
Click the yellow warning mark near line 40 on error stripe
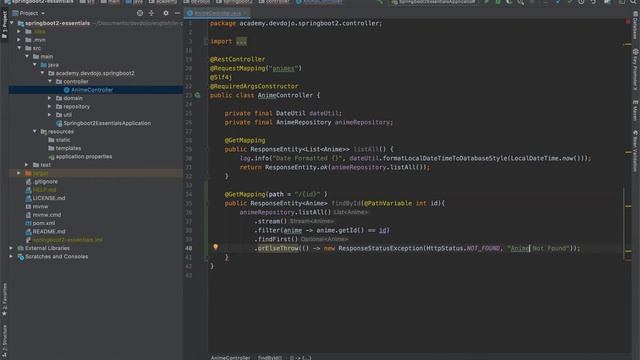tap(628, 251)
